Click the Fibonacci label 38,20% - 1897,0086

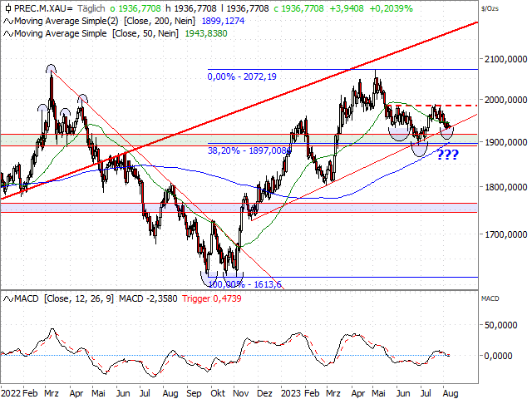tap(249, 150)
